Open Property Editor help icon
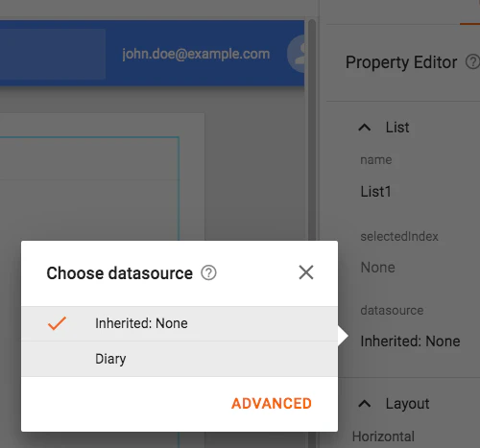This screenshot has height=448, width=480. (472, 61)
